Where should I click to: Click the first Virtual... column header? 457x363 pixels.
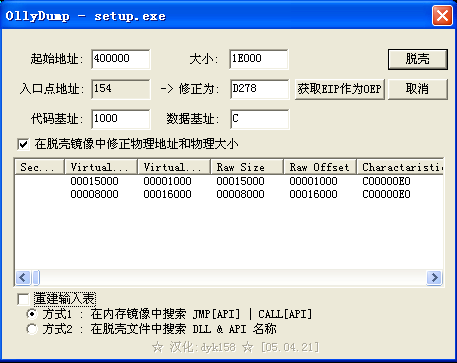(x=101, y=167)
